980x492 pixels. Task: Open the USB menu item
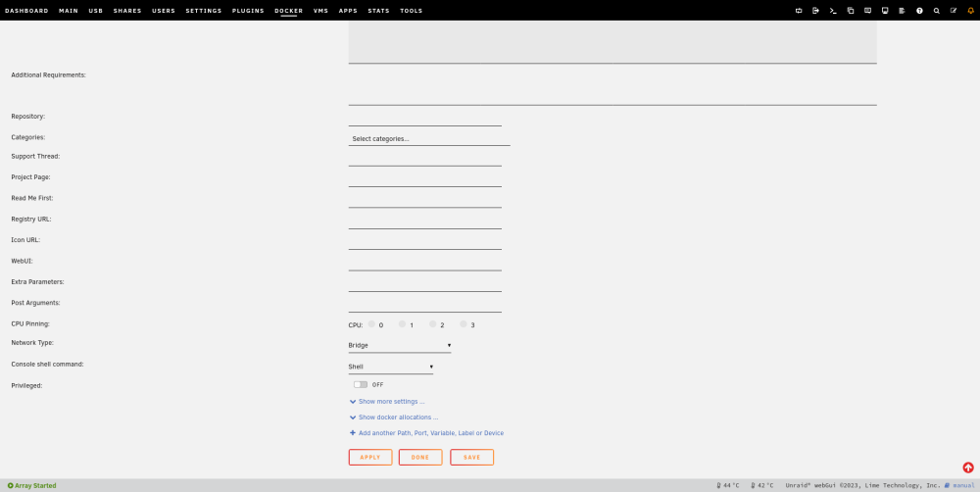(96, 11)
